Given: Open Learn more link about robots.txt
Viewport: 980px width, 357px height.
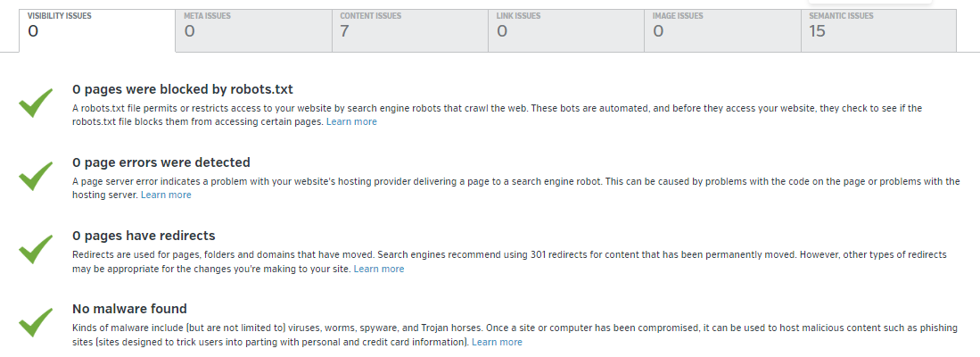Looking at the screenshot, I should 351,121.
